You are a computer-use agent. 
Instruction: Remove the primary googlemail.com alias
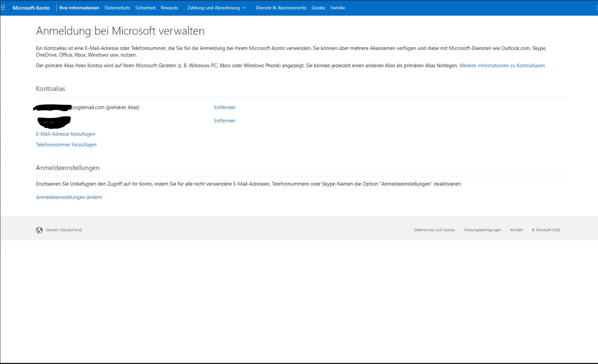tap(224, 108)
